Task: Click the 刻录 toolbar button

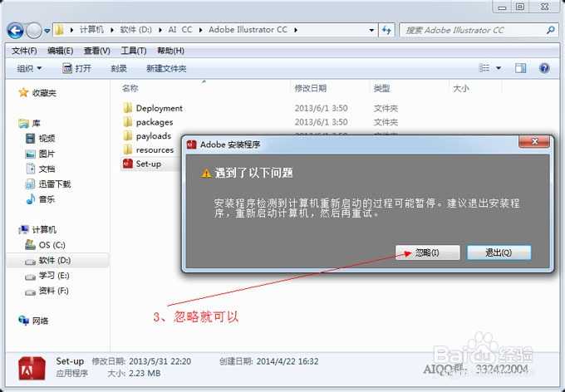Action: (119, 68)
